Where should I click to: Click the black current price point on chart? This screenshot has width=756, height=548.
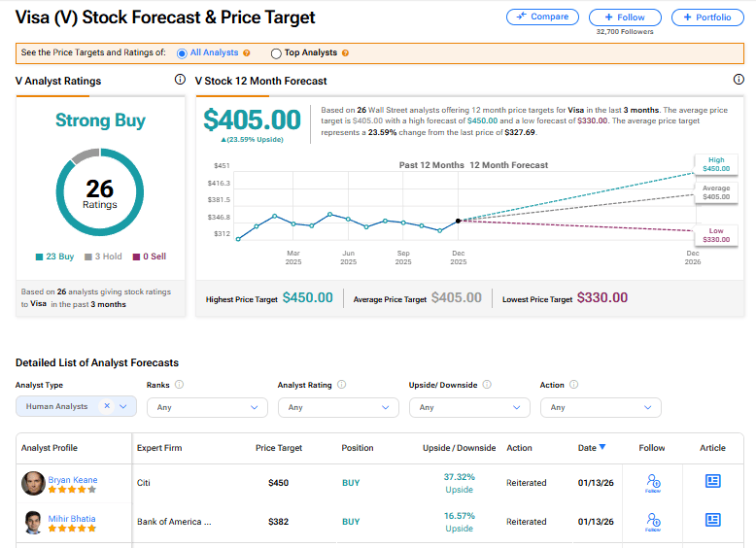coord(458,221)
